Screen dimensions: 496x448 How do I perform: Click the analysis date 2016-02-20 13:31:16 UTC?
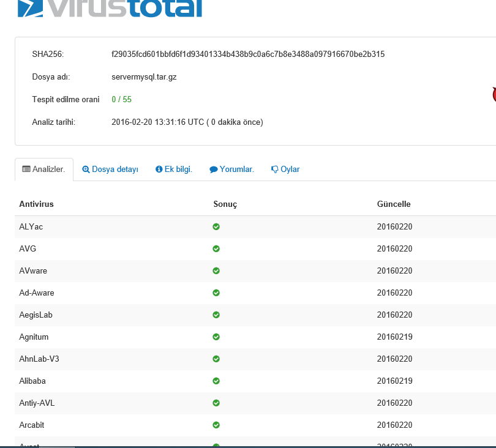tap(157, 122)
